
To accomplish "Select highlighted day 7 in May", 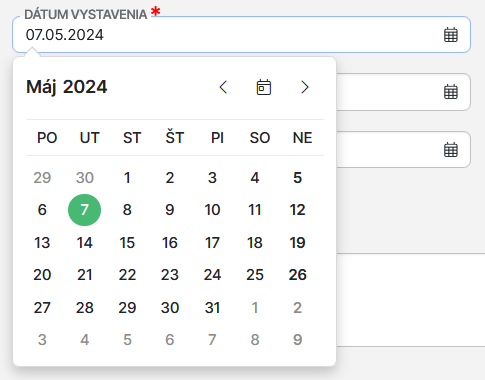I will [84, 210].
